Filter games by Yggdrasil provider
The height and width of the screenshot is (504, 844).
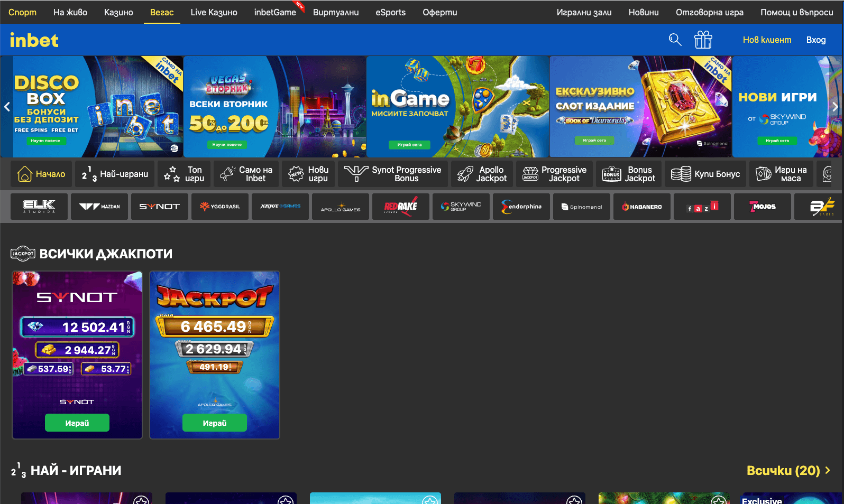coord(220,207)
